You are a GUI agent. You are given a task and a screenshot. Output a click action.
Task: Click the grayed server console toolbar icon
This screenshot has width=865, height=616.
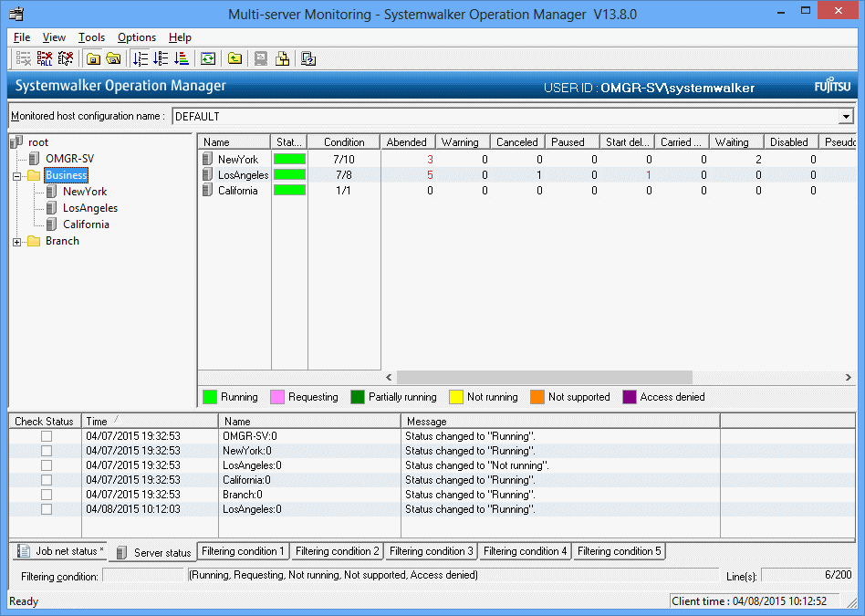[x=262, y=58]
